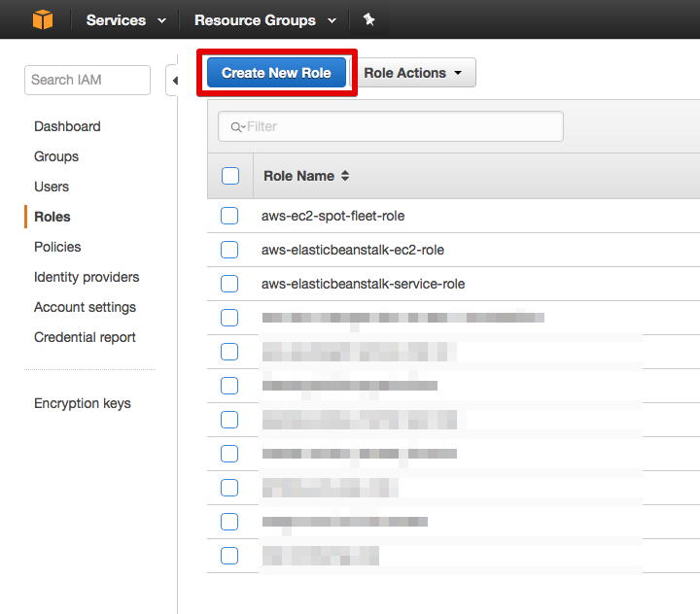Open the AWS console home cube icon
Screen dimensions: 700x614
(43, 20)
